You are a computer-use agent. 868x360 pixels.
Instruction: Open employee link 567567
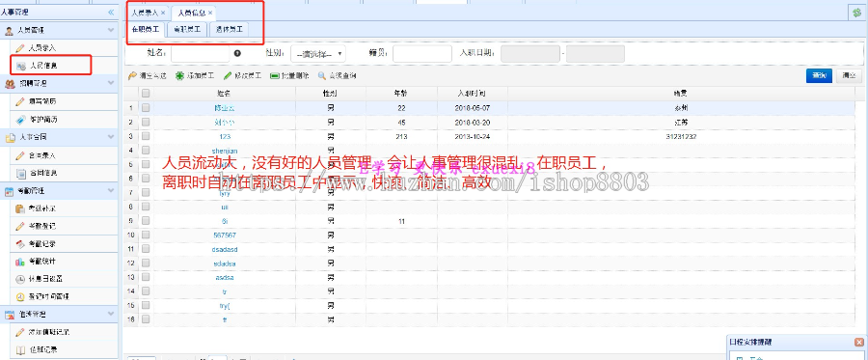225,235
